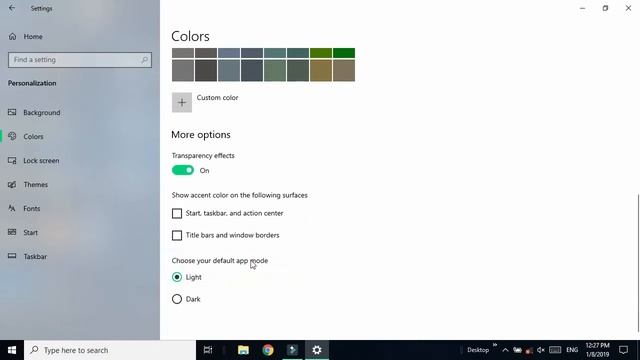The height and width of the screenshot is (360, 640).
Task: Click Show accent color on following surfaces text
Action: click(x=240, y=195)
